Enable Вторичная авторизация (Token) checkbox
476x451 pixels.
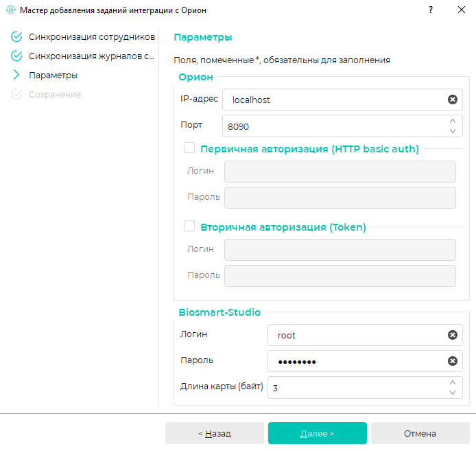pyautogui.click(x=189, y=226)
